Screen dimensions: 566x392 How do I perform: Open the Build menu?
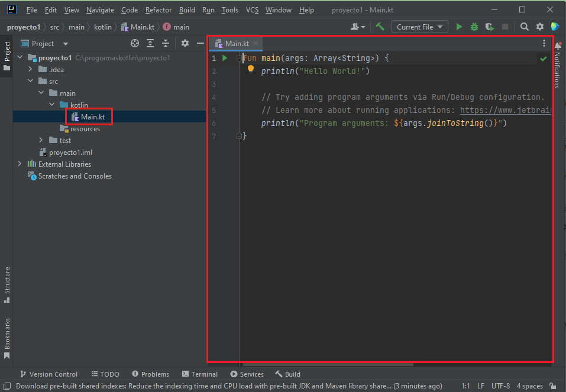coord(187,9)
